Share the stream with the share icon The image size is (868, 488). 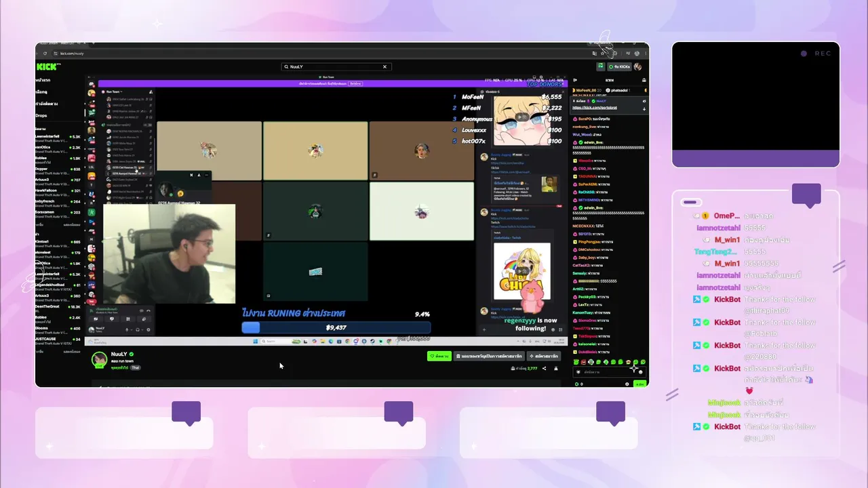pyautogui.click(x=544, y=369)
